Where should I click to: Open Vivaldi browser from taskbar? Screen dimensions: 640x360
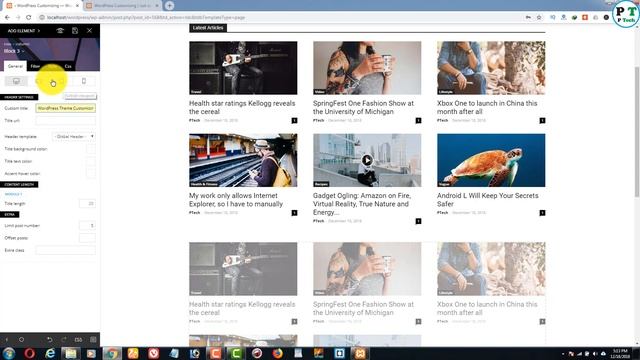tap(153, 353)
